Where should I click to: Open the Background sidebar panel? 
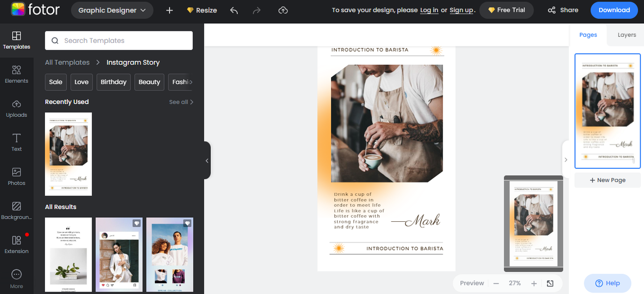coord(17,211)
